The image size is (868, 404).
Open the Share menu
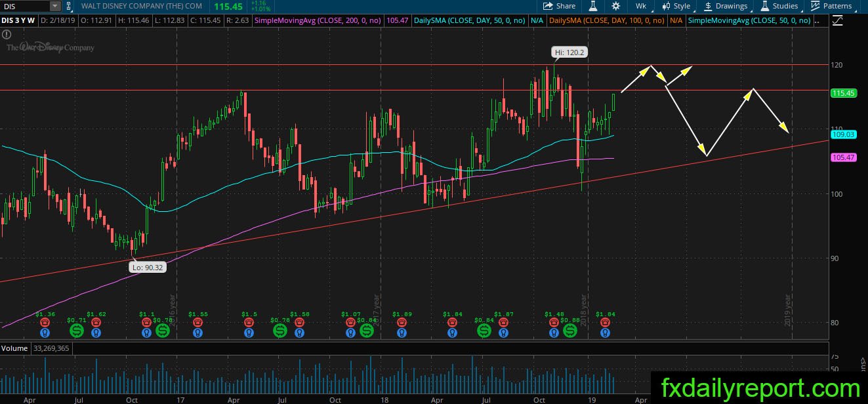pyautogui.click(x=560, y=6)
